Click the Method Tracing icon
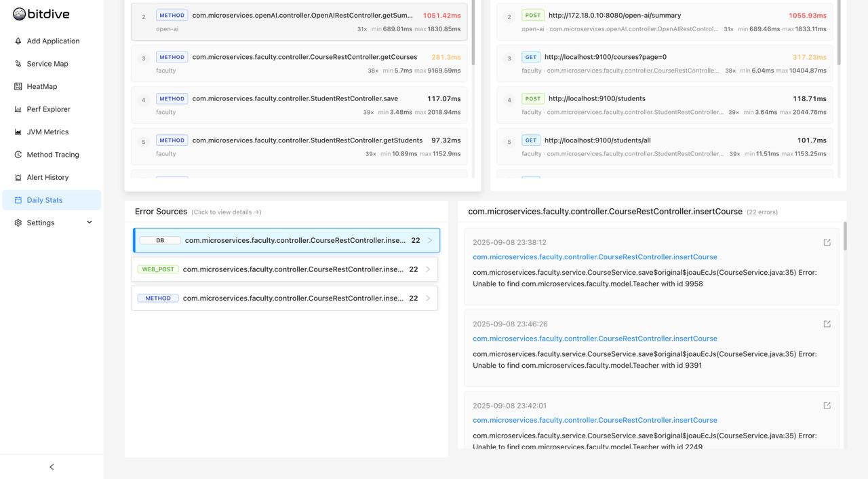The width and height of the screenshot is (868, 479). pyautogui.click(x=18, y=155)
